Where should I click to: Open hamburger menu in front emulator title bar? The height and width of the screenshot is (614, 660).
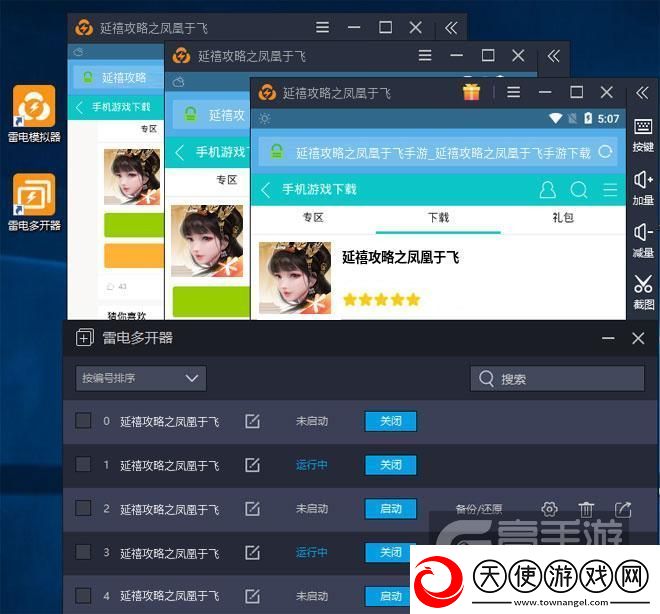pyautogui.click(x=514, y=92)
